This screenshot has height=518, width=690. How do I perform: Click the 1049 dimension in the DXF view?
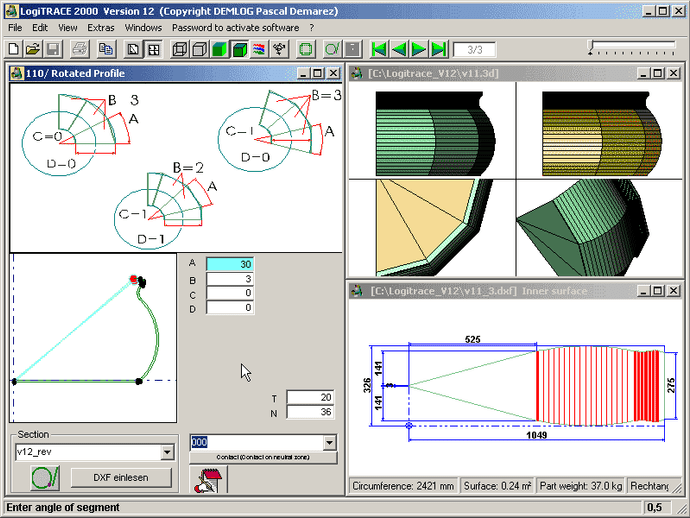(536, 435)
